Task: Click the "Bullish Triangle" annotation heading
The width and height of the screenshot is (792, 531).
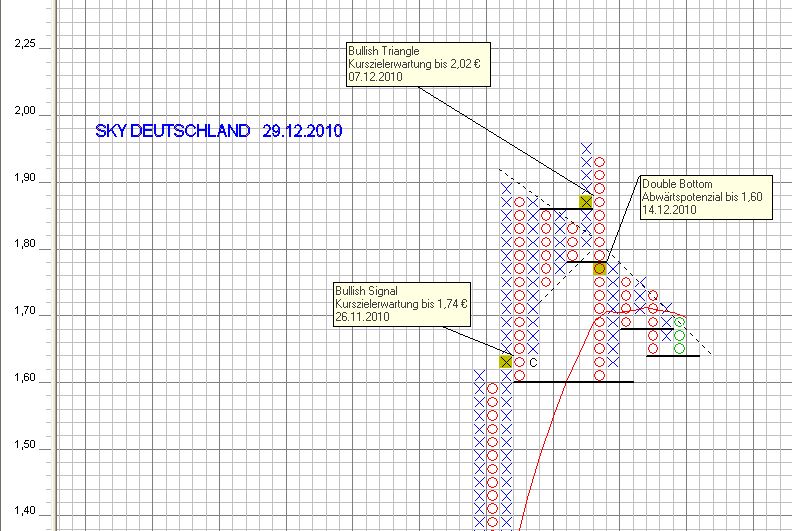Action: pyautogui.click(x=384, y=51)
